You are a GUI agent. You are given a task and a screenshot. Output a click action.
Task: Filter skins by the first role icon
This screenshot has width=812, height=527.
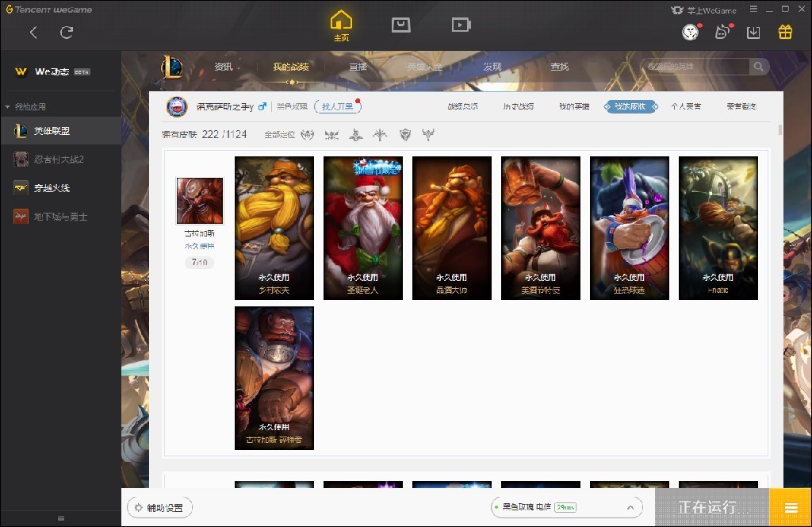(x=308, y=135)
